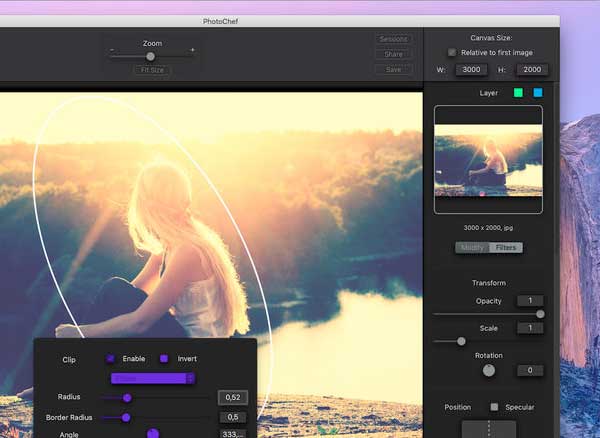This screenshot has height=438, width=600.
Task: Edit the canvas height field 2000
Action: [x=532, y=70]
